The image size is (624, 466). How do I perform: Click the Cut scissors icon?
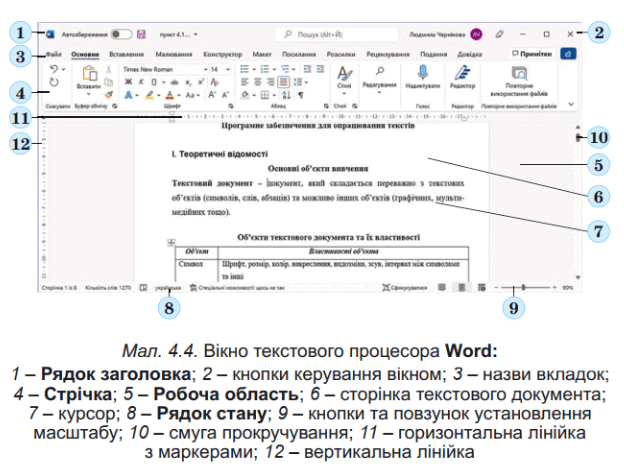pos(109,69)
